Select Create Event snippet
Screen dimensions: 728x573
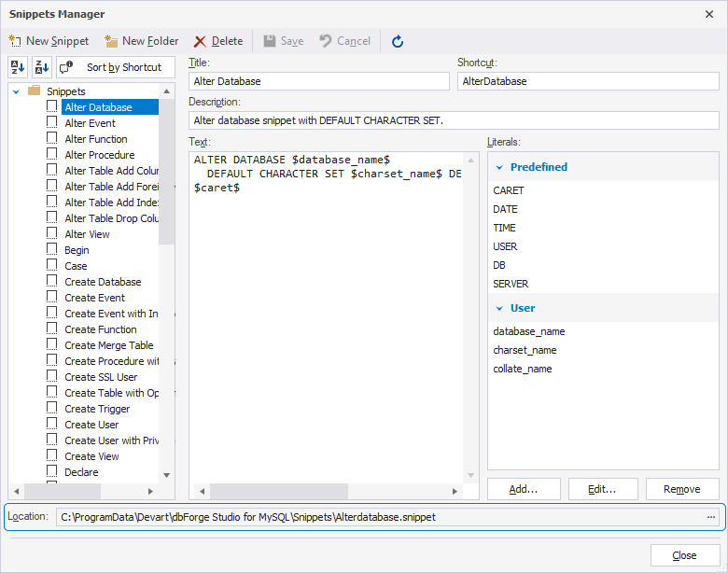tap(94, 298)
